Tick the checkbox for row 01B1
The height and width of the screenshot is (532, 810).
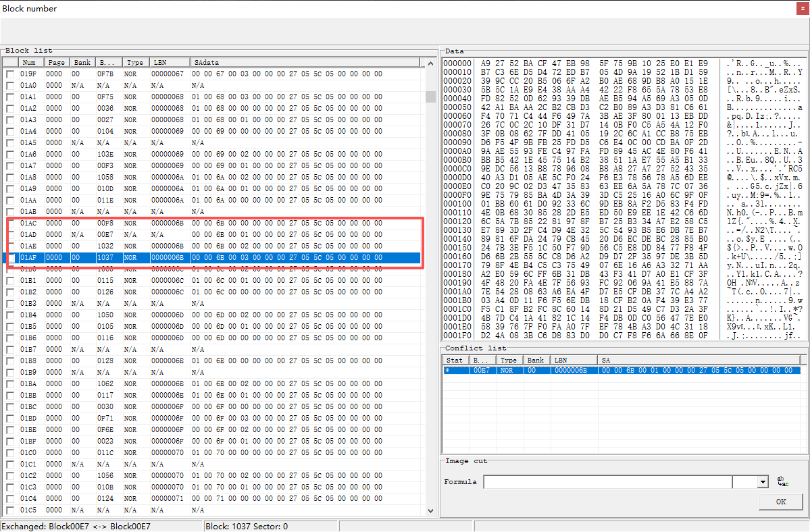[x=10, y=281]
